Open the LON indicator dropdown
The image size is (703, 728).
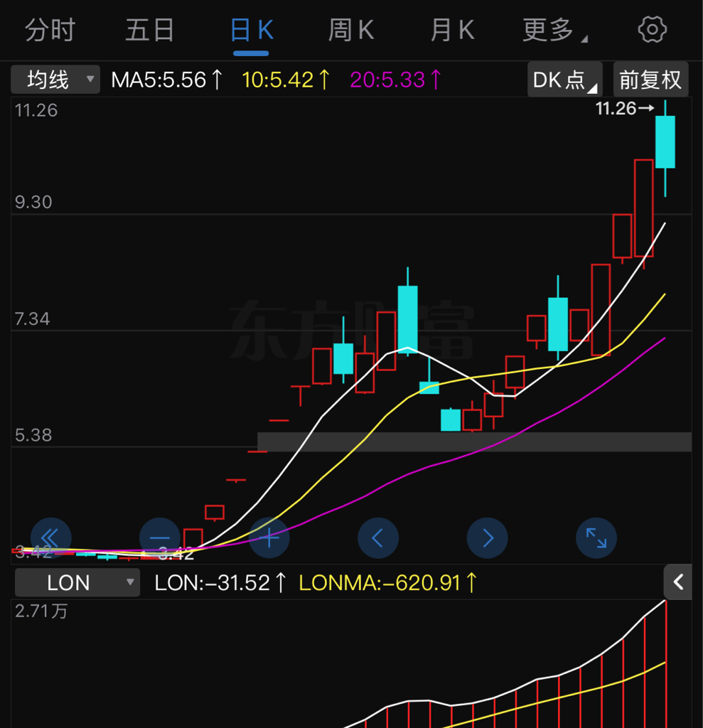click(77, 582)
